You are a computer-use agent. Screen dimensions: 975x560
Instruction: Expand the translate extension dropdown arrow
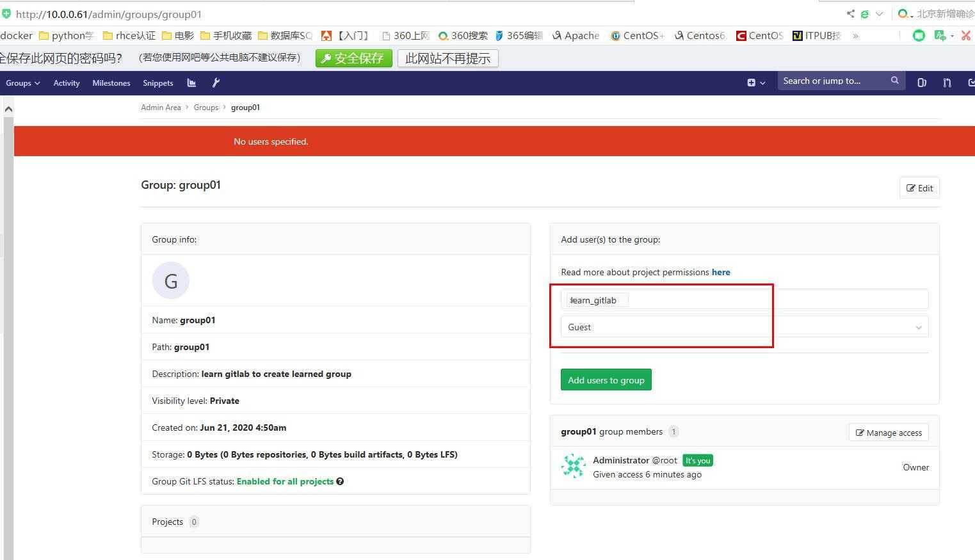pos(952,36)
